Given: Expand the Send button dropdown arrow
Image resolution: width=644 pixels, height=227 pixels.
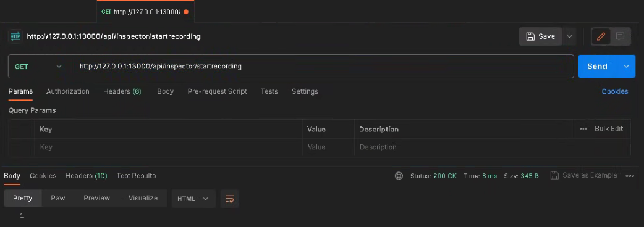Looking at the screenshot, I should pos(626,67).
